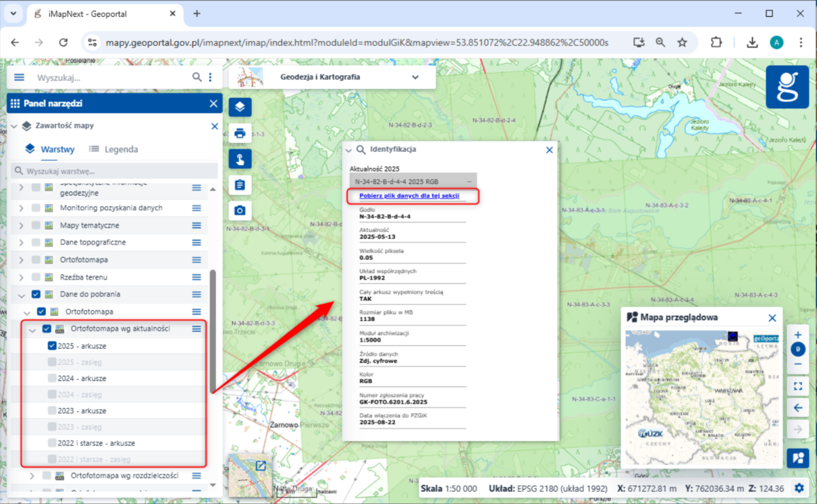Open the coordinate settings gear icon
This screenshot has width=817, height=504.
[x=799, y=488]
